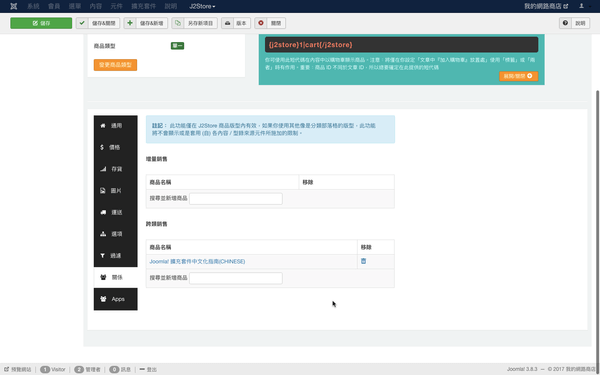Click the 增量銷售 upsells section heading
This screenshot has width=600, height=375.
(x=157, y=159)
